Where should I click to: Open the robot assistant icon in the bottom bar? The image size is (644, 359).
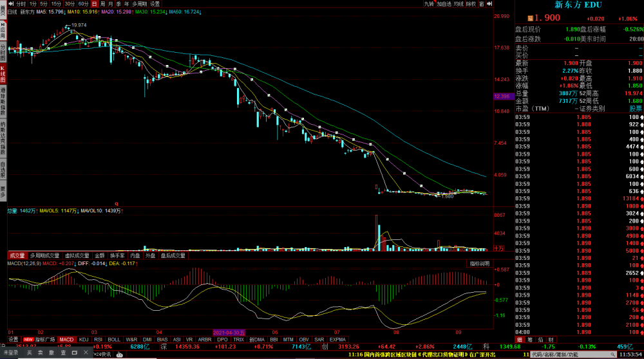[120, 354]
